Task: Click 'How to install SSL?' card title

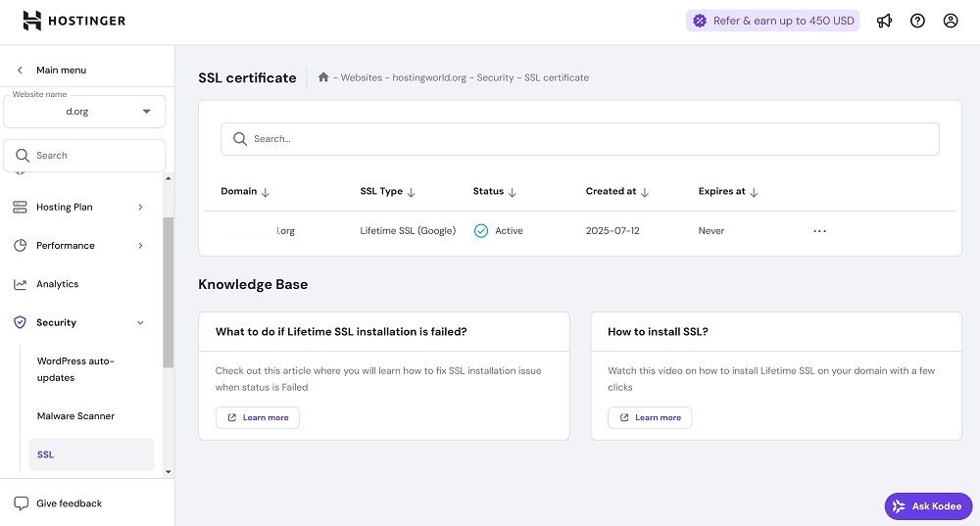Action: pyautogui.click(x=659, y=332)
